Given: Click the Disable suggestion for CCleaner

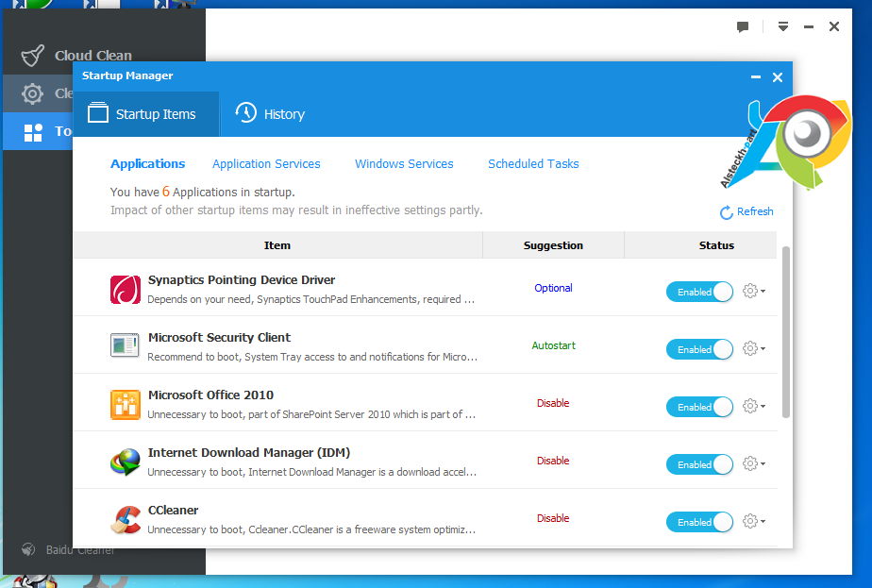Looking at the screenshot, I should [553, 518].
